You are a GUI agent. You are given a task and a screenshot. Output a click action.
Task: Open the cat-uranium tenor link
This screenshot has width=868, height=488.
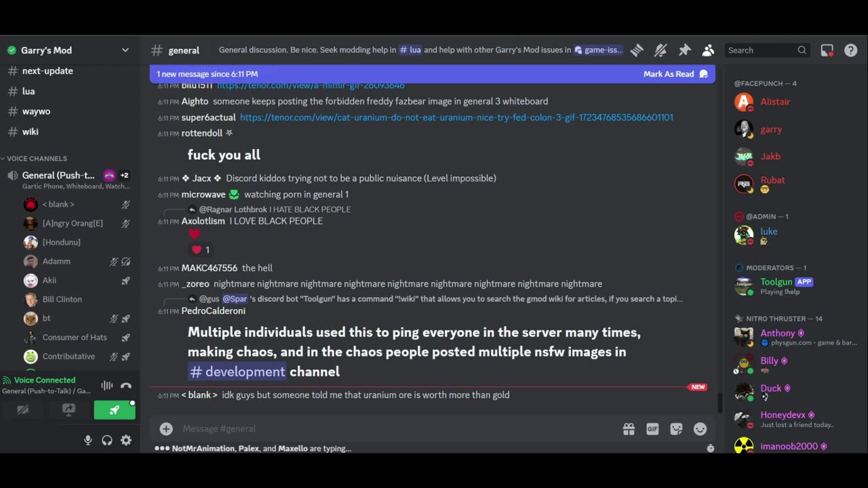[456, 117]
